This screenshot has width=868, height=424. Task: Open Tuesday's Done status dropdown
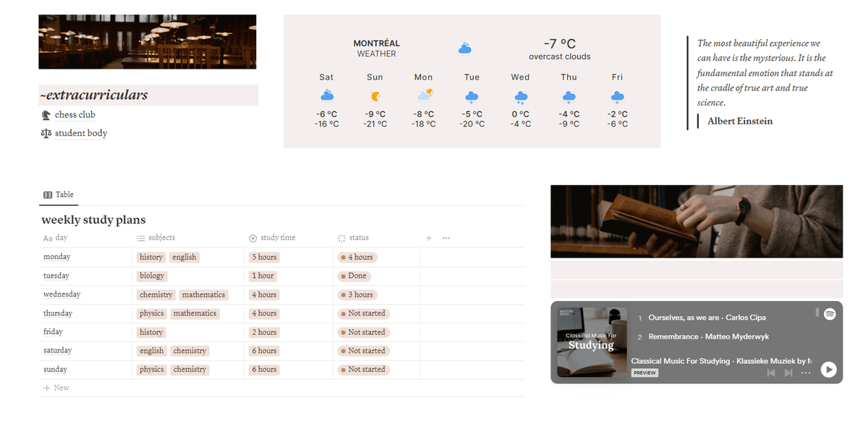click(354, 276)
